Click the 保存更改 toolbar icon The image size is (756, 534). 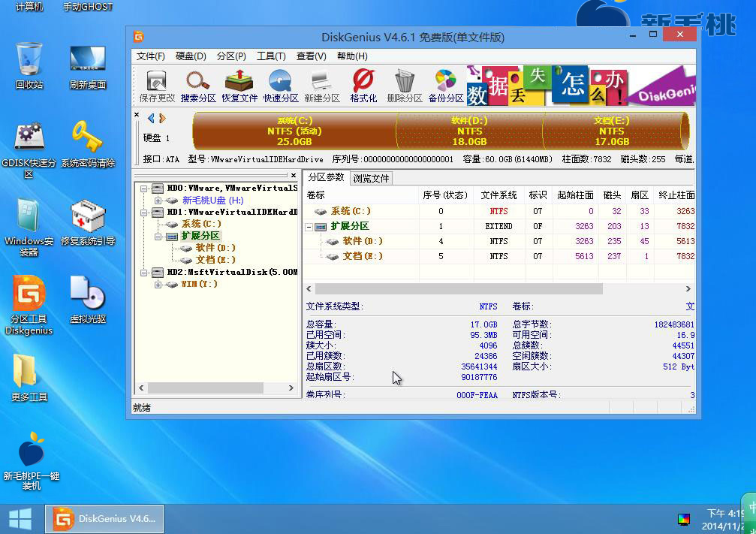click(157, 86)
